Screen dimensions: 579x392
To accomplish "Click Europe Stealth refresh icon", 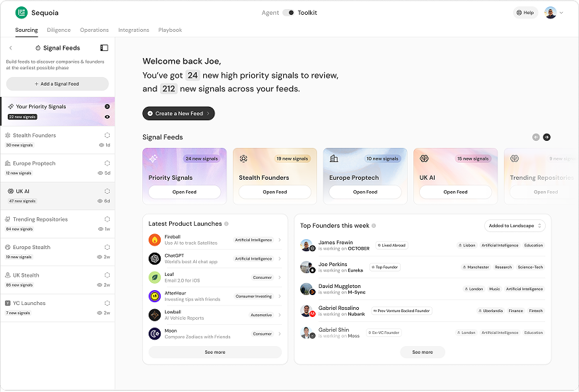I will coord(107,248).
